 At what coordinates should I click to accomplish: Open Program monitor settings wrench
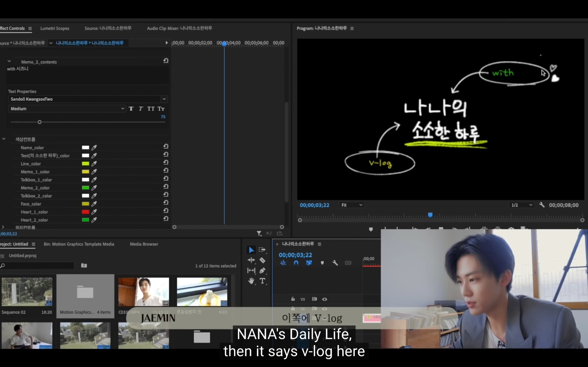click(x=542, y=205)
